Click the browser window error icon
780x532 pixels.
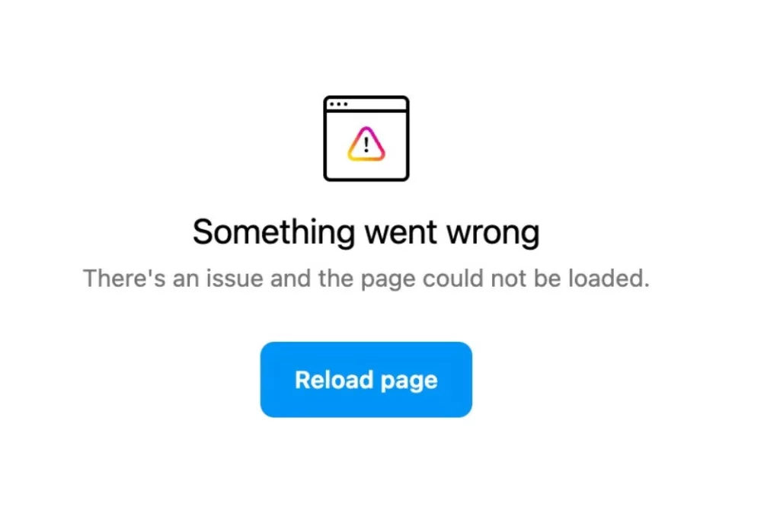click(x=366, y=139)
